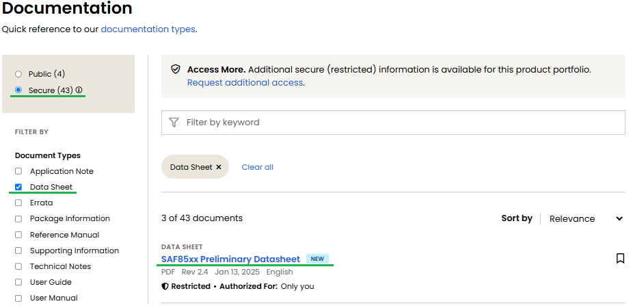Focus the Filter by keyword field
This screenshot has width=644, height=306.
[403, 123]
